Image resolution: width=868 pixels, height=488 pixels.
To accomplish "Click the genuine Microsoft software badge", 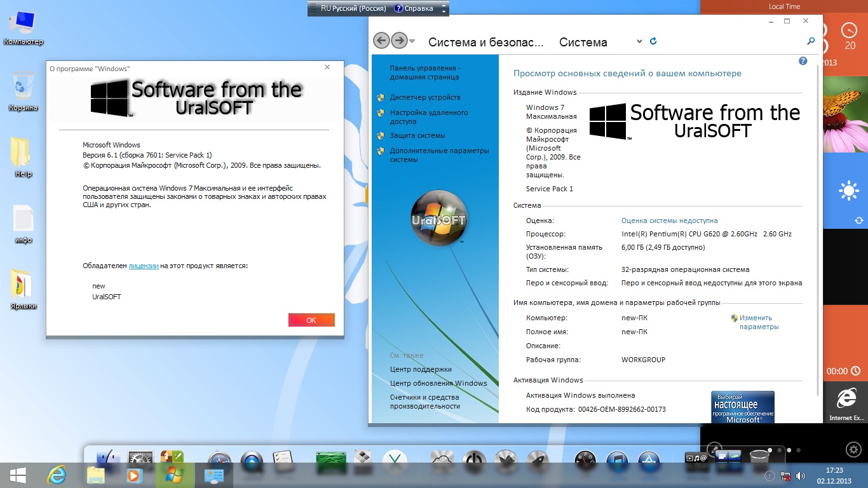I will pos(743,407).
